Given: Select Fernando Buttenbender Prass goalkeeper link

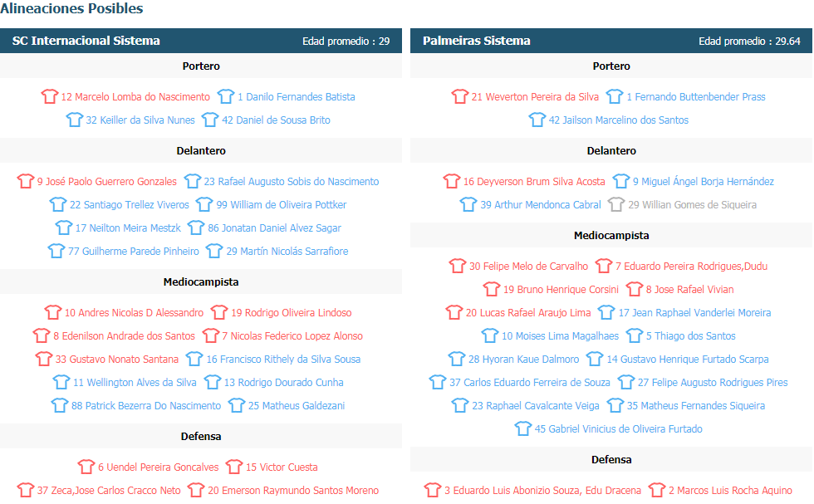Looking at the screenshot, I should coord(695,97).
